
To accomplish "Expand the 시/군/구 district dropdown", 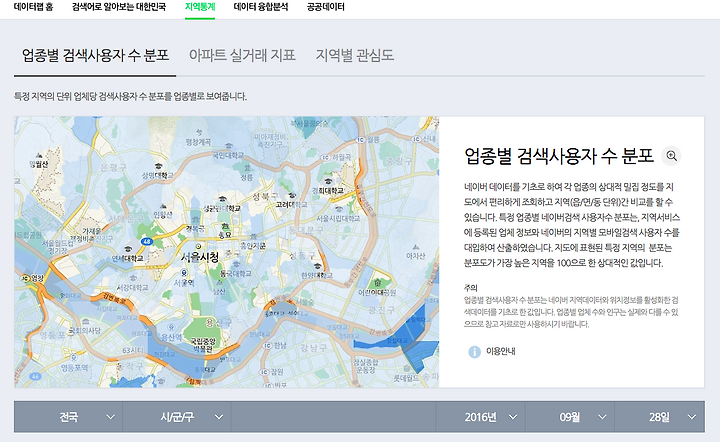I will coord(177,417).
